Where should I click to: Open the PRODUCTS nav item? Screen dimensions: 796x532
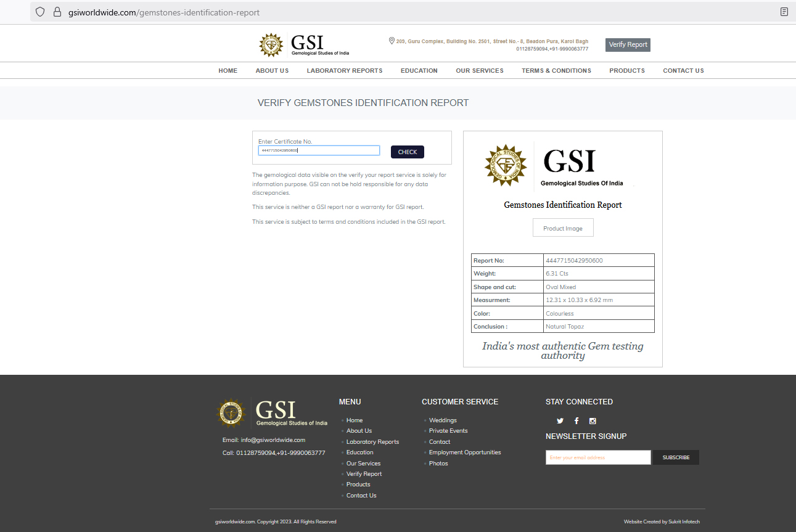(x=627, y=71)
